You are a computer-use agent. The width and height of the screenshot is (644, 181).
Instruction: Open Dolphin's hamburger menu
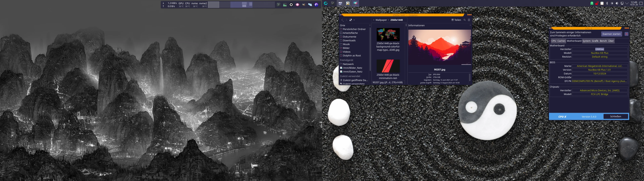[469, 20]
